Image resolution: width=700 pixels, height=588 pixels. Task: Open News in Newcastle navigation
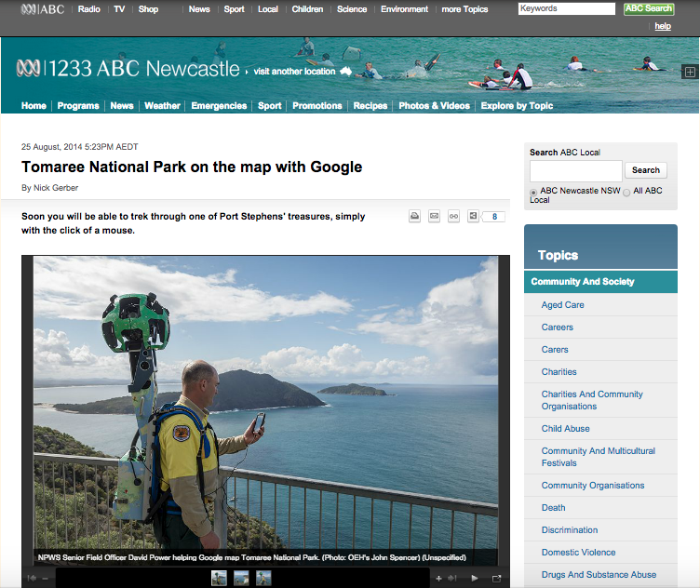(x=122, y=106)
